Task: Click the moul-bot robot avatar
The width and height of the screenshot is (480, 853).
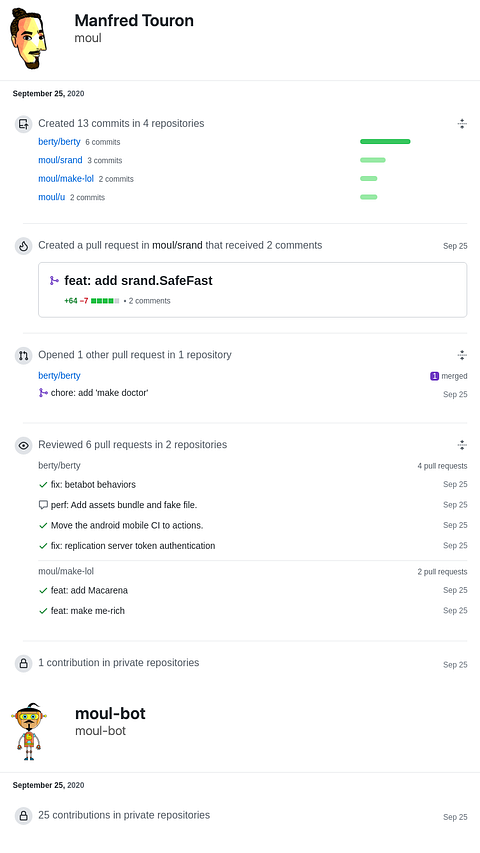Action: [x=29, y=731]
